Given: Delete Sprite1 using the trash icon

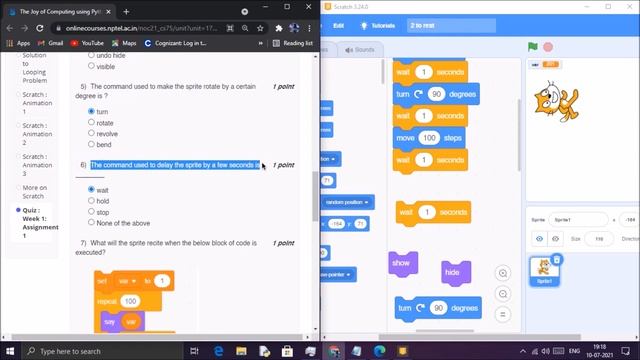Looking at the screenshot, I should coord(557,260).
